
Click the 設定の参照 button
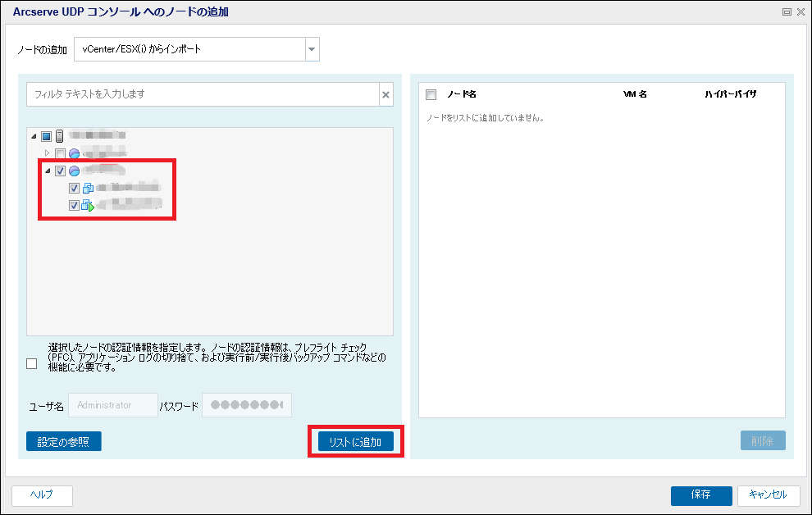point(64,441)
